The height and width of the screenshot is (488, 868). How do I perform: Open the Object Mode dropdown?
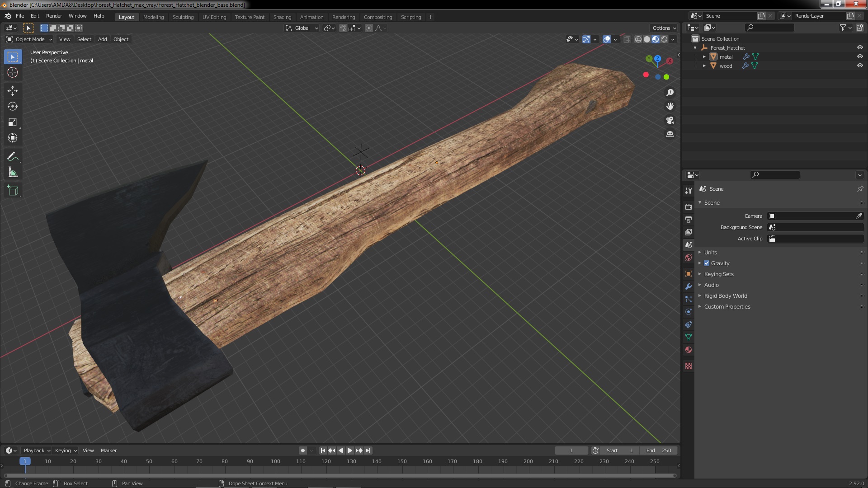29,39
